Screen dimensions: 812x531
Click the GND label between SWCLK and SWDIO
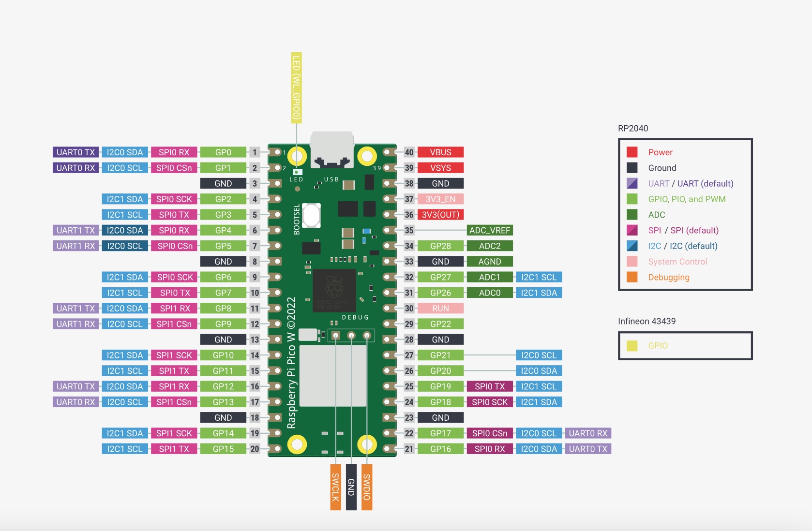pos(351,487)
